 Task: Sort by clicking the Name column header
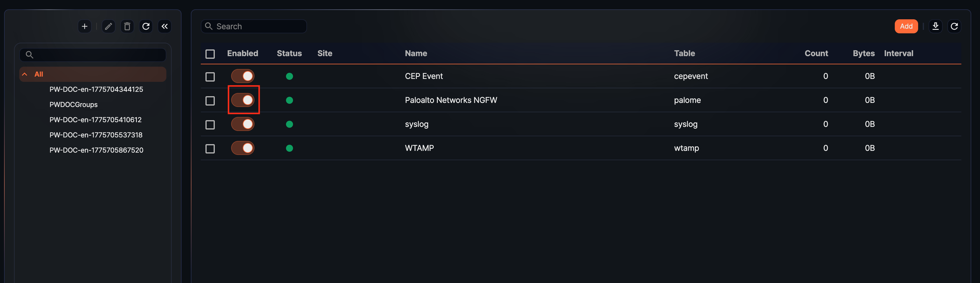point(416,53)
